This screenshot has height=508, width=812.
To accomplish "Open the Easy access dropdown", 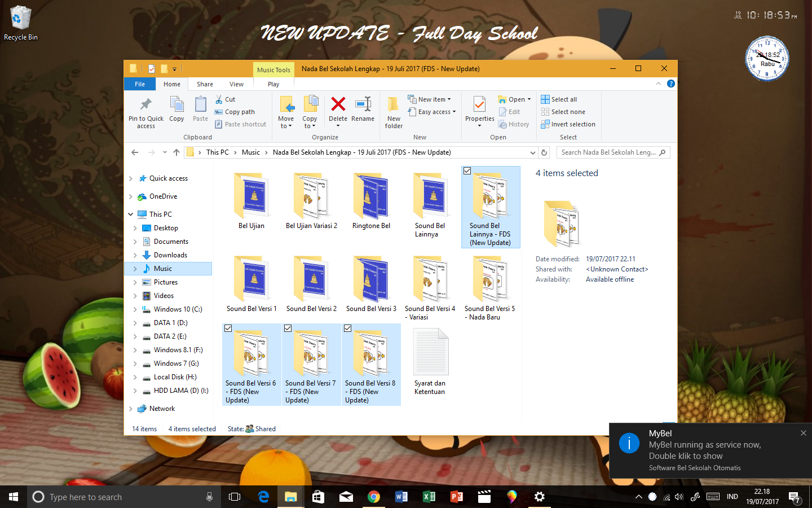I will (431, 112).
